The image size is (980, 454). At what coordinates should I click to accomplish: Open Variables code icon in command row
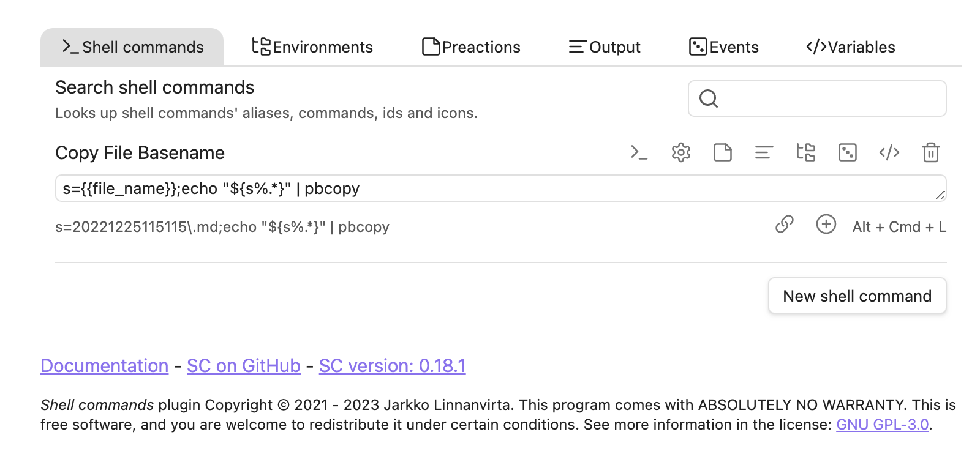click(889, 152)
